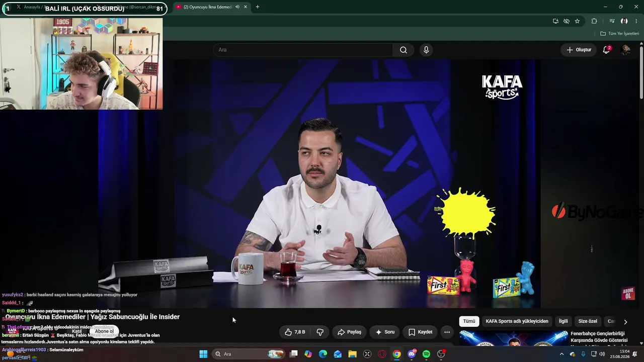Click the Soru ask button
The width and height of the screenshot is (644, 362).
click(x=385, y=332)
